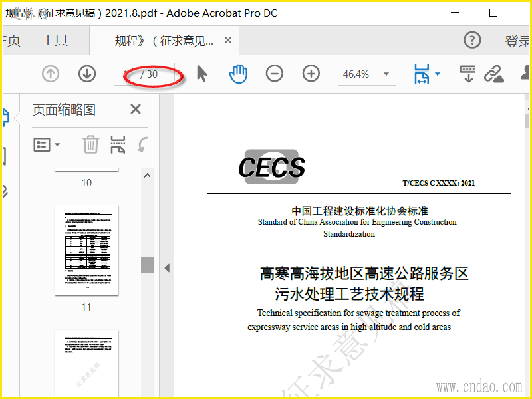Open thumbnail options menu icon
The width and height of the screenshot is (532, 399).
pos(47,144)
